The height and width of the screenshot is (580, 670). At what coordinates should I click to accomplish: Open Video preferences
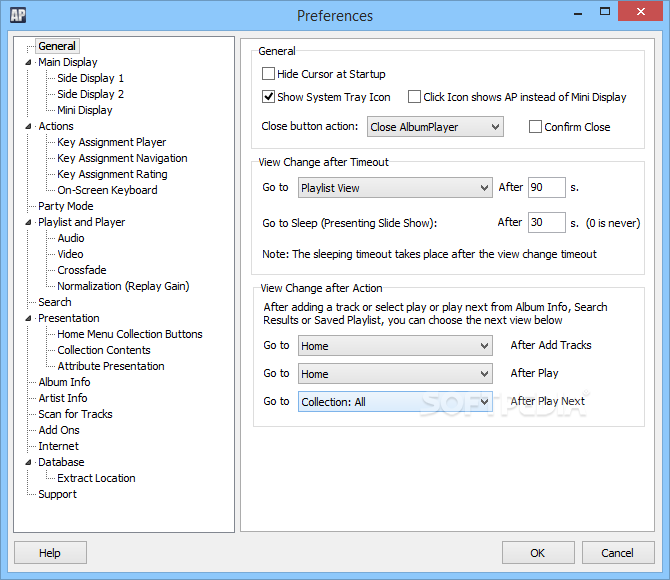point(71,254)
